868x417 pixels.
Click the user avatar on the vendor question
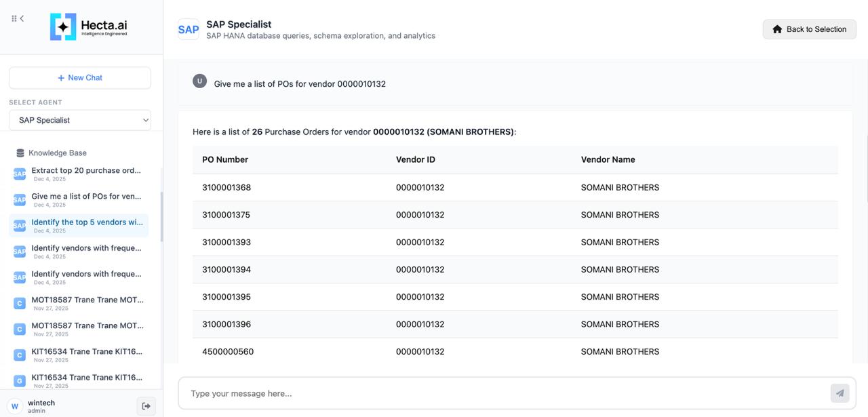point(199,81)
